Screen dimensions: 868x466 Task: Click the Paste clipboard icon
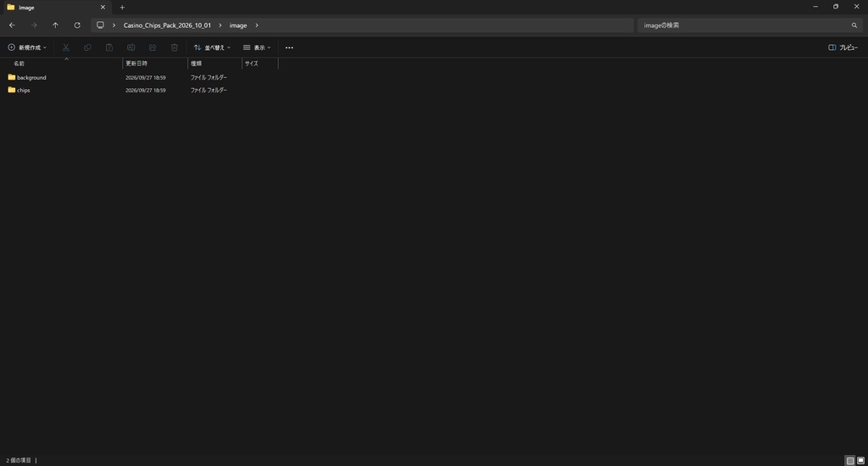pyautogui.click(x=109, y=47)
